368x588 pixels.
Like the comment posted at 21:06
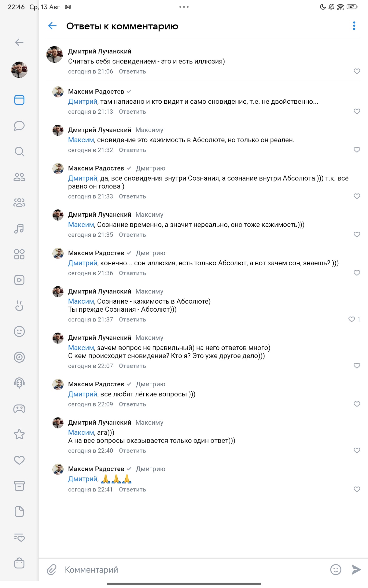pos(357,71)
